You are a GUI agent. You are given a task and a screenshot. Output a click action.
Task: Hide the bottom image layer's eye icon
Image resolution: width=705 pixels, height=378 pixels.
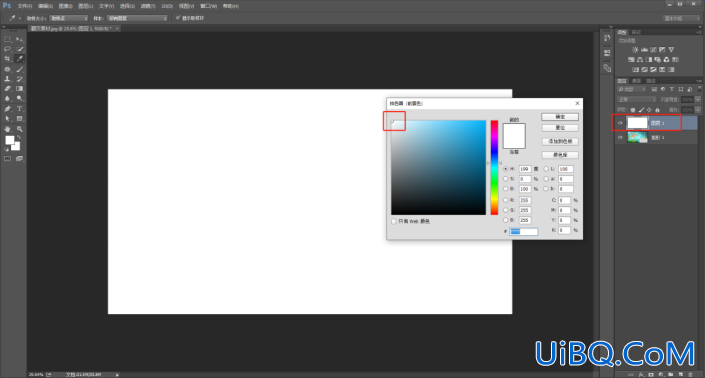click(620, 138)
